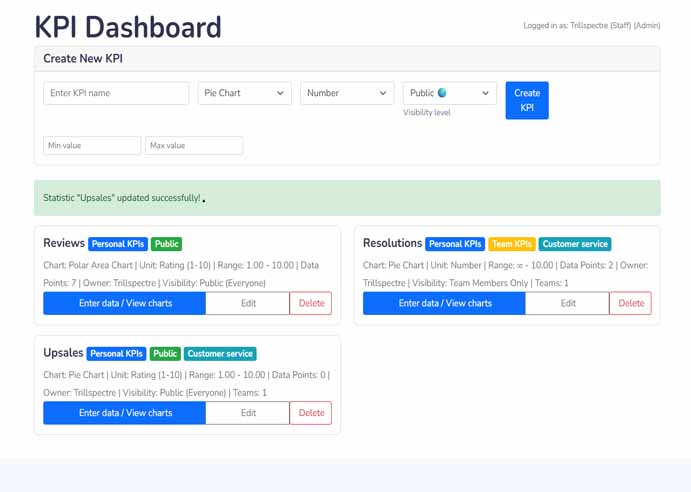Open Upsales Enter data / View charts

coord(125,413)
